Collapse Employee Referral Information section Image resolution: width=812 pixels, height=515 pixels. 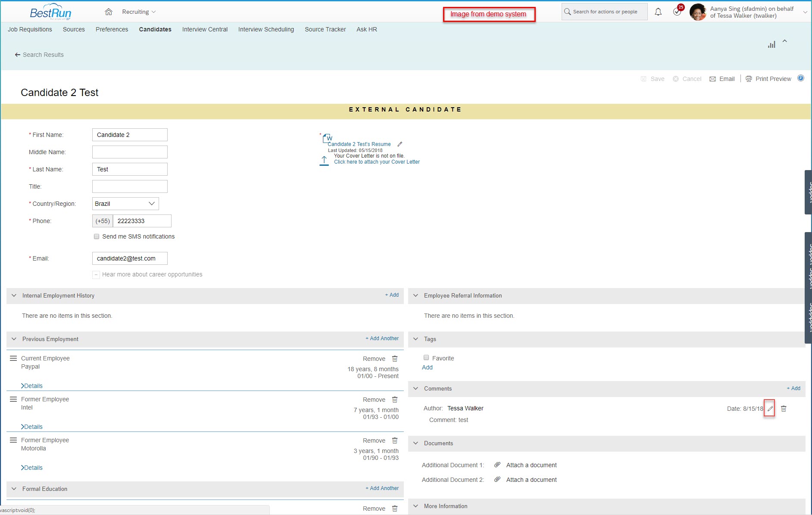tap(416, 295)
